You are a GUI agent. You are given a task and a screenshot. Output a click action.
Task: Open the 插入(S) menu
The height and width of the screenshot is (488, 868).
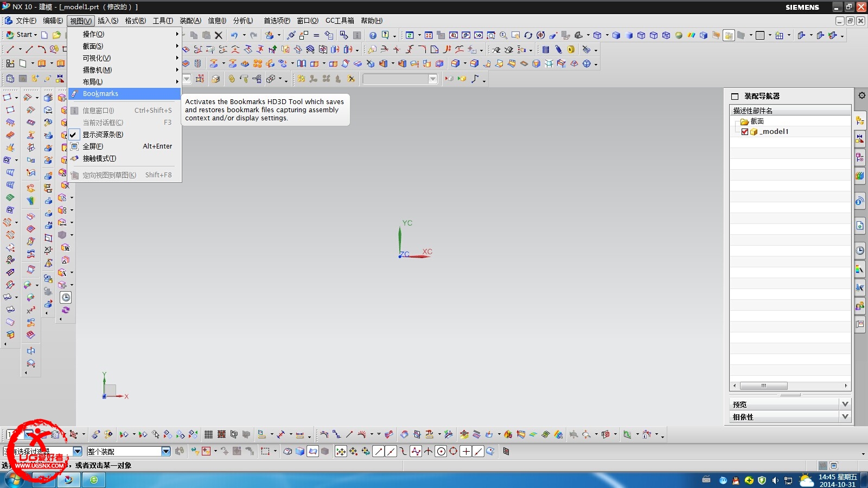click(108, 21)
